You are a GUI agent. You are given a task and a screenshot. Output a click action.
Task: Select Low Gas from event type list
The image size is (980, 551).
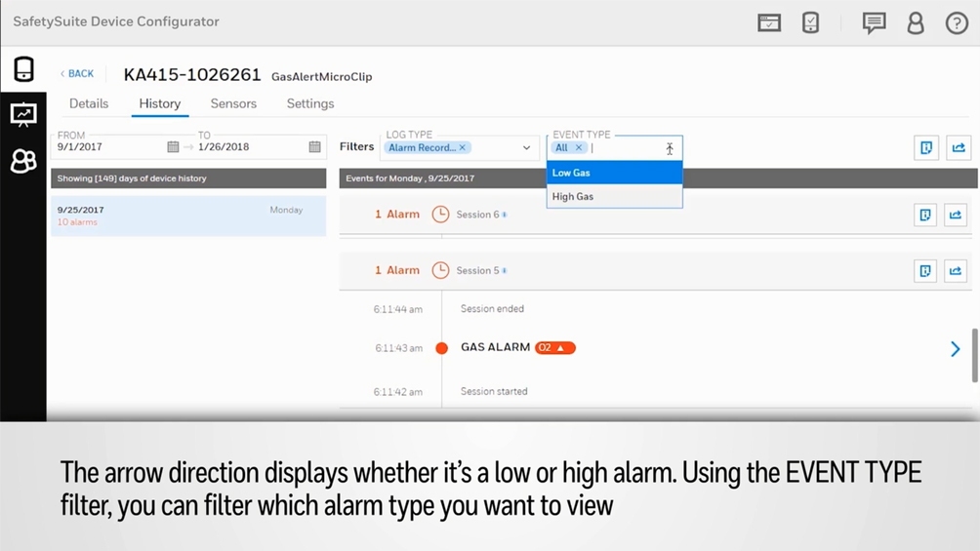(x=614, y=173)
